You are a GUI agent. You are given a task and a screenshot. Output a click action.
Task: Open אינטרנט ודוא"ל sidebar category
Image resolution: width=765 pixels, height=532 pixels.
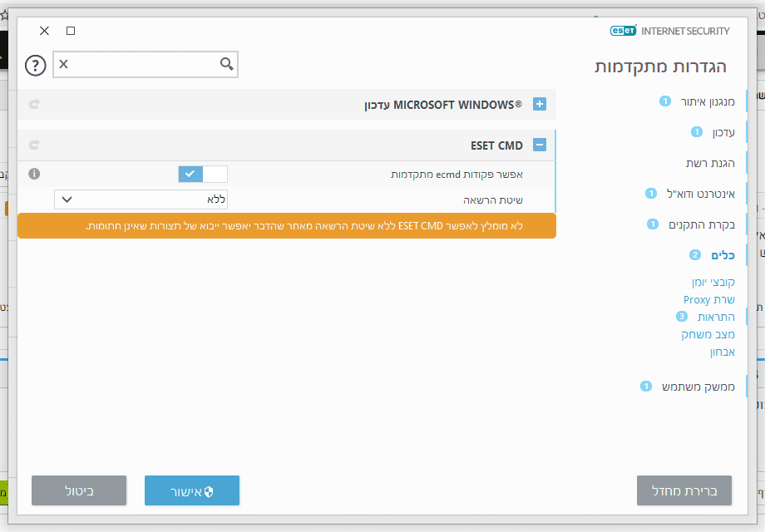[701, 194]
